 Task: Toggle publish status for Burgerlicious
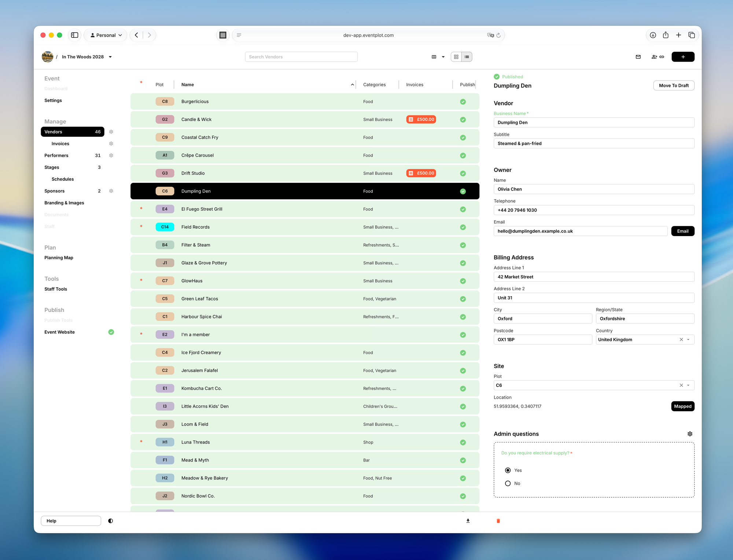pyautogui.click(x=463, y=102)
